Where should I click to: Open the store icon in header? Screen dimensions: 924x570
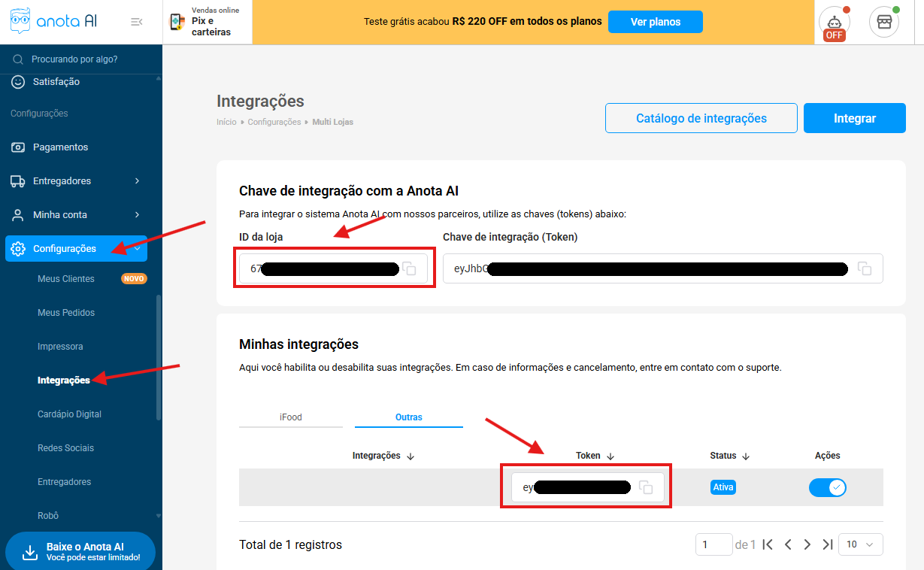pyautogui.click(x=883, y=22)
